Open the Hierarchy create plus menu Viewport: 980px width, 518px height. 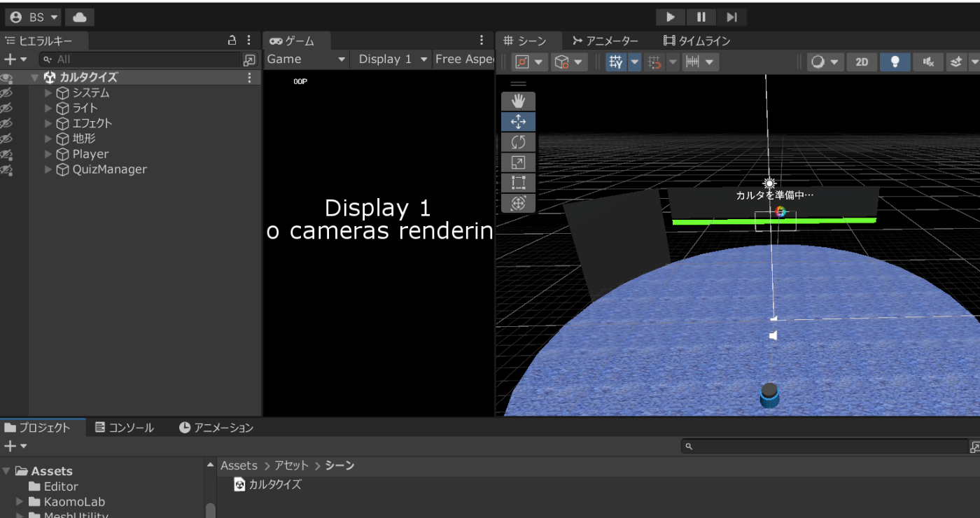[x=15, y=59]
